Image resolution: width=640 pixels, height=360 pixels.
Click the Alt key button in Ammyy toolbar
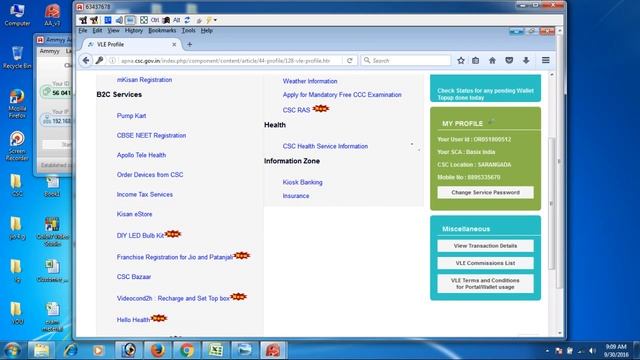click(x=176, y=20)
